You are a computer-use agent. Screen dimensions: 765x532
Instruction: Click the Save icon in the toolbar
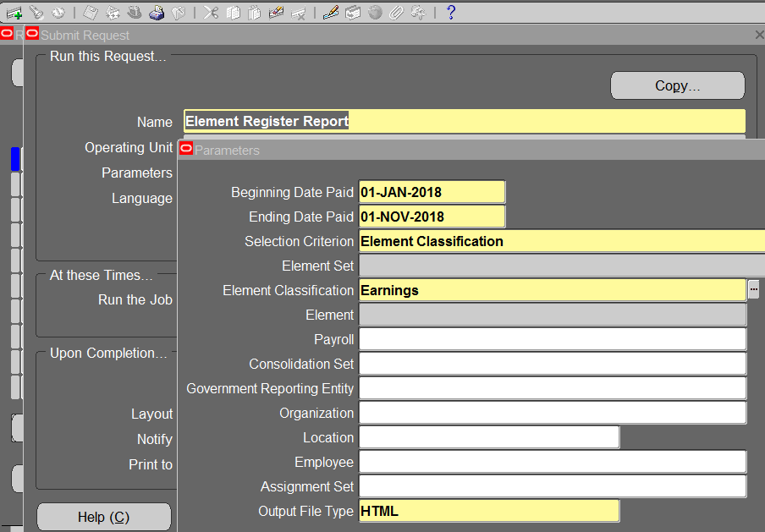pyautogui.click(x=90, y=12)
